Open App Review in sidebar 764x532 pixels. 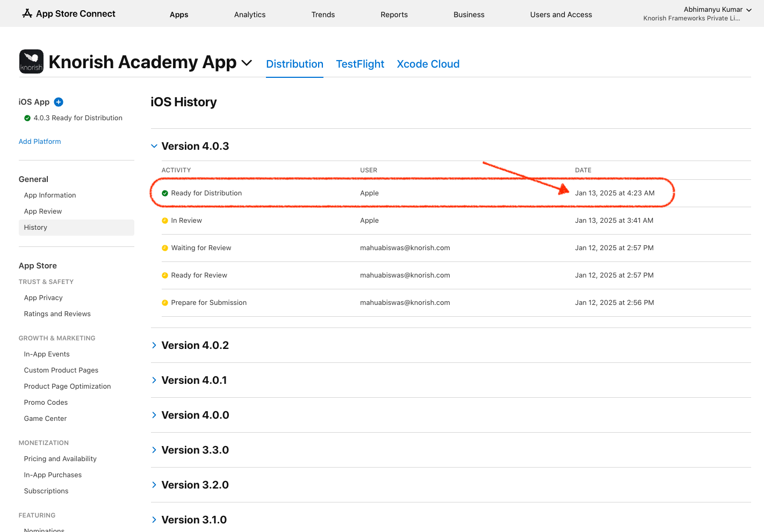click(x=43, y=212)
